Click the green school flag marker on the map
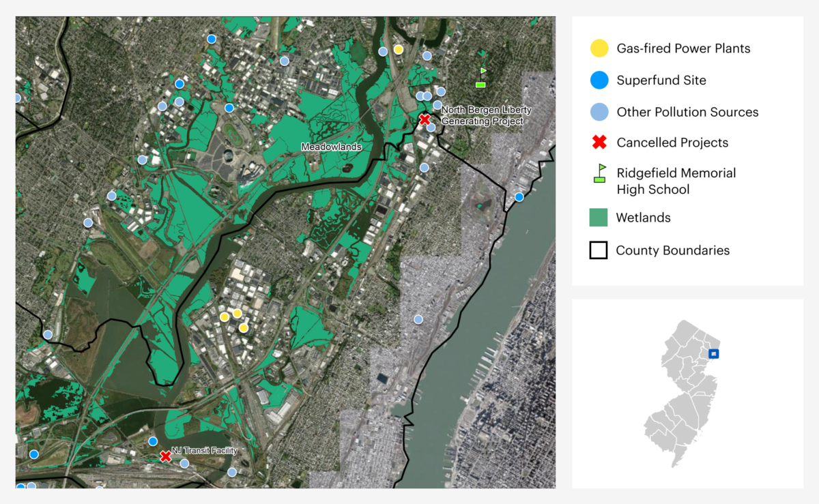This screenshot has height=504, width=819. [x=481, y=77]
